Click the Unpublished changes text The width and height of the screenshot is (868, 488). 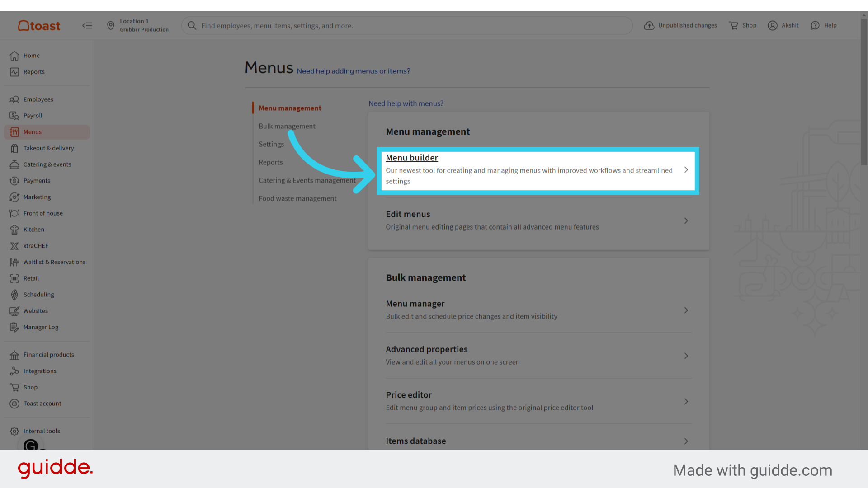(688, 25)
